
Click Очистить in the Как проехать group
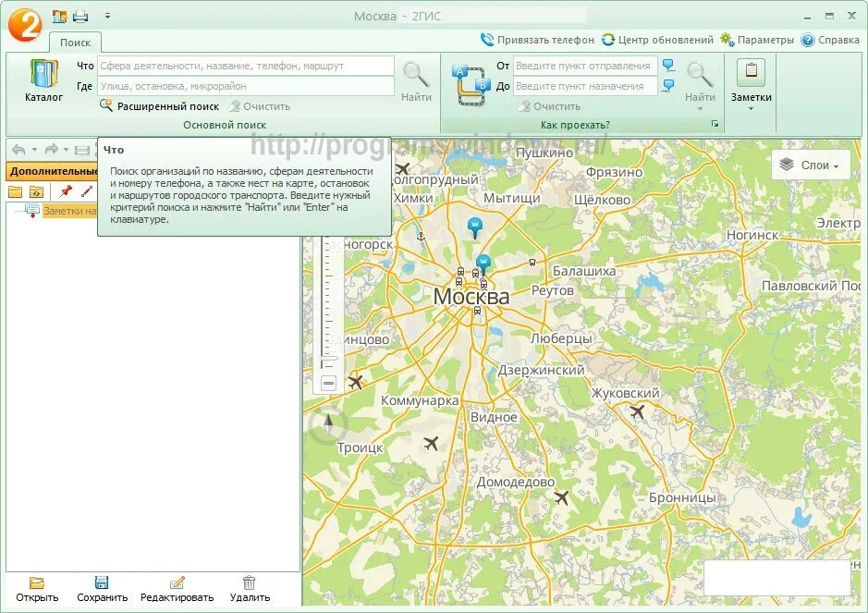(x=549, y=106)
